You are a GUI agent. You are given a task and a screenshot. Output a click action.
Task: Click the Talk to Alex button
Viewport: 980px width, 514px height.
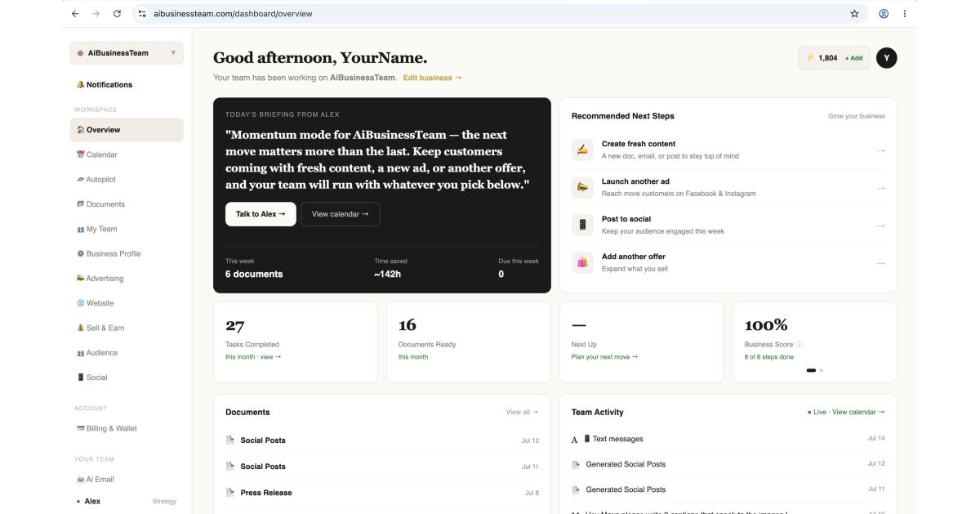[261, 214]
